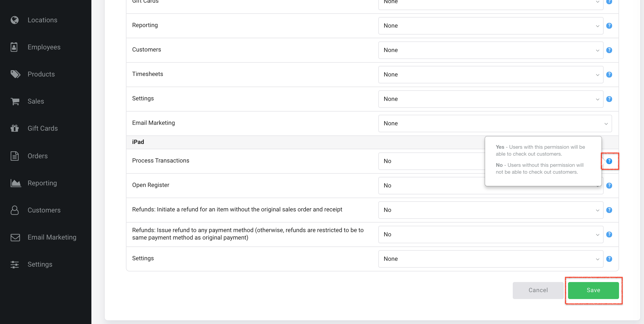The image size is (644, 324).
Task: Click the Locations globe icon
Action: (15, 20)
